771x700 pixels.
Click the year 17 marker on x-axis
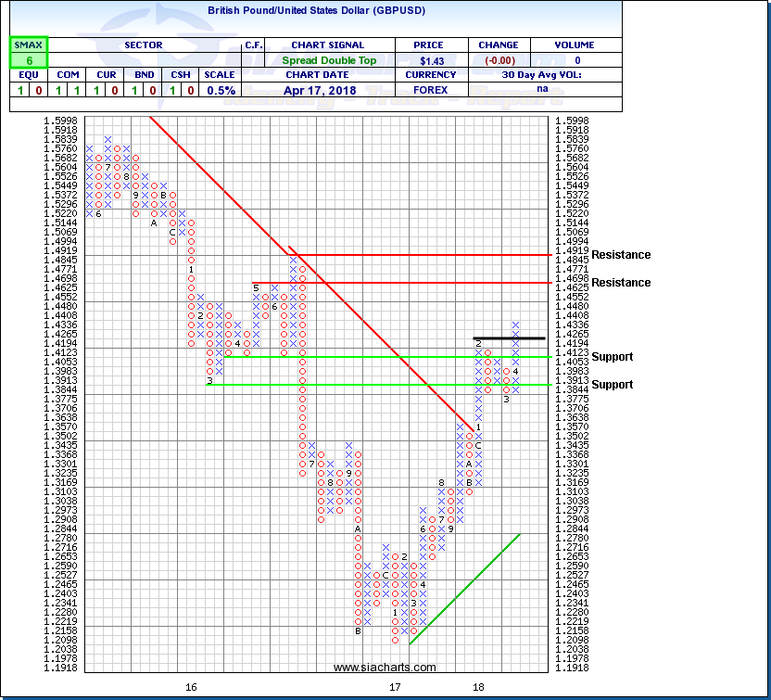395,687
